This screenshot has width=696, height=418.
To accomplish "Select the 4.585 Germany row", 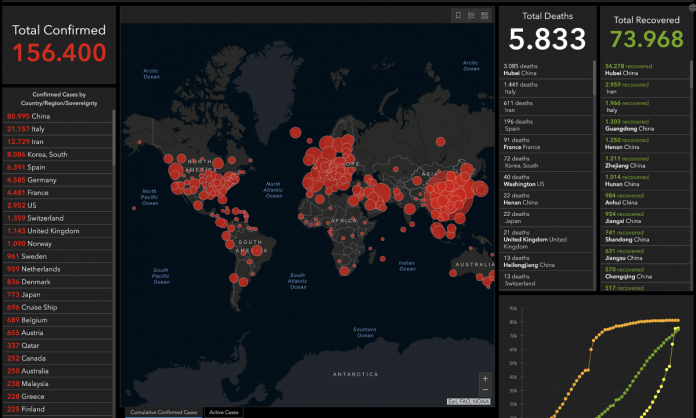I will coord(58,180).
